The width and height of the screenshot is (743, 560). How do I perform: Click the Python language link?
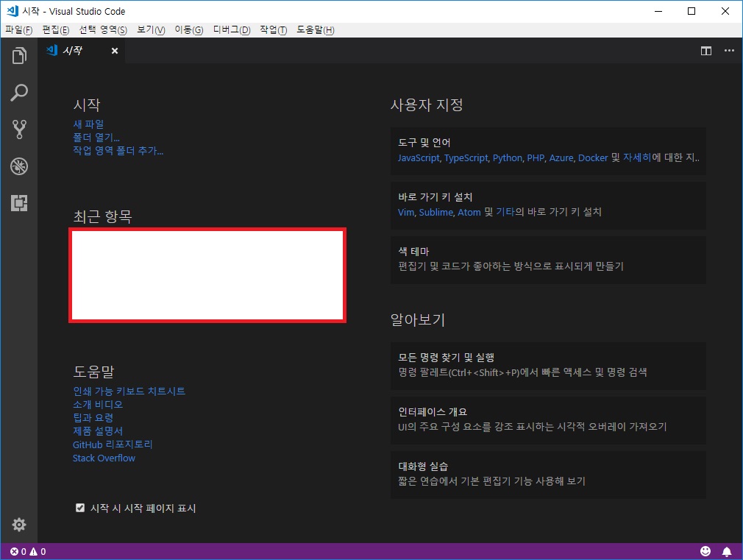508,158
